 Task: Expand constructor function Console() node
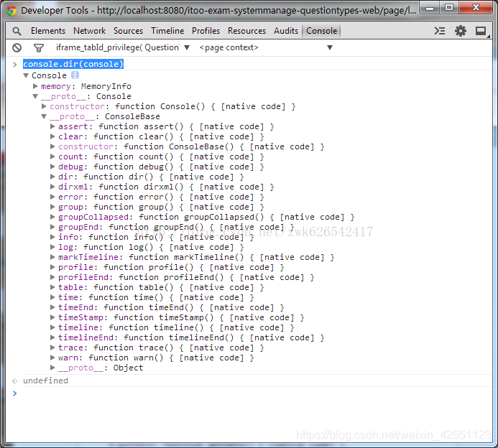coord(44,106)
